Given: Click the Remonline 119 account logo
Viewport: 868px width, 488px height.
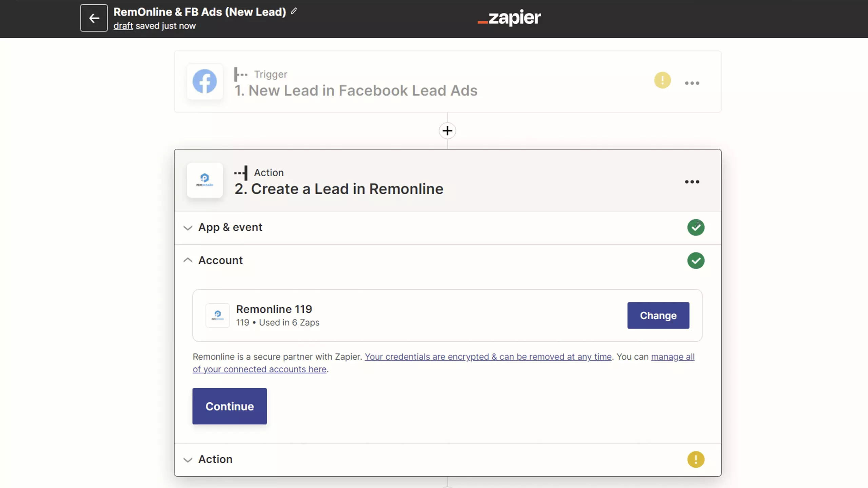Looking at the screenshot, I should click(x=218, y=315).
